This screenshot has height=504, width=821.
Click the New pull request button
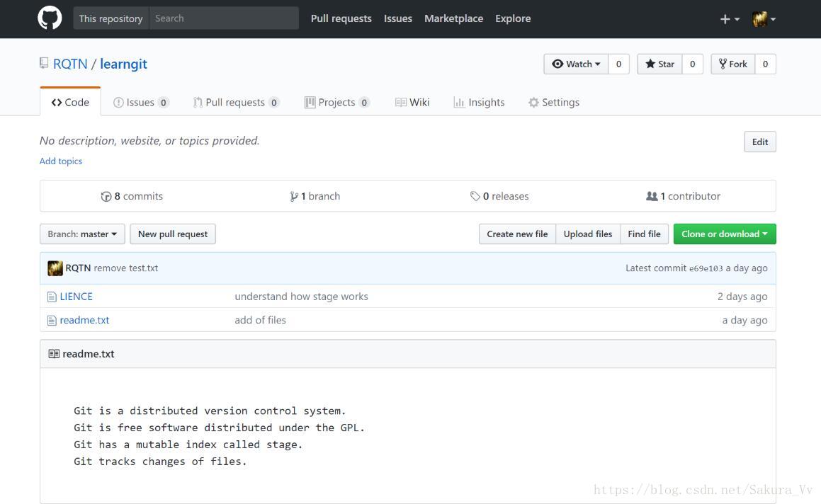click(173, 234)
